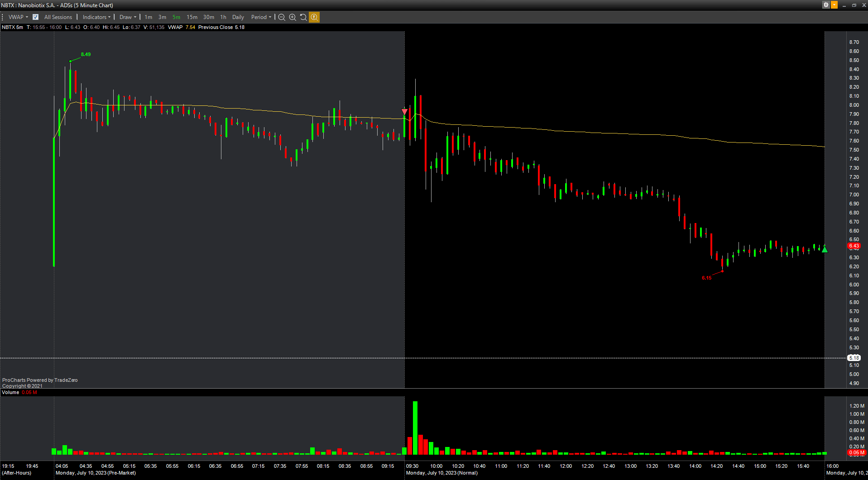Click the NBTX 5m symbol label
The height and width of the screenshot is (480, 868).
tap(12, 27)
